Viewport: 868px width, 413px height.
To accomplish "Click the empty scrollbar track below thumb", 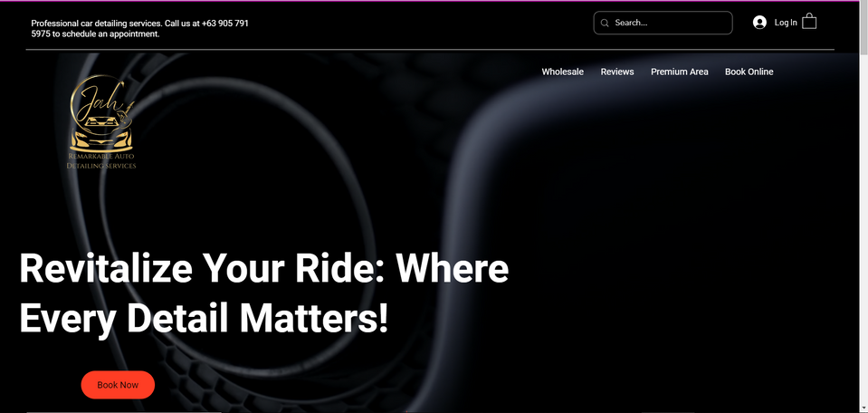I will [x=863, y=233].
